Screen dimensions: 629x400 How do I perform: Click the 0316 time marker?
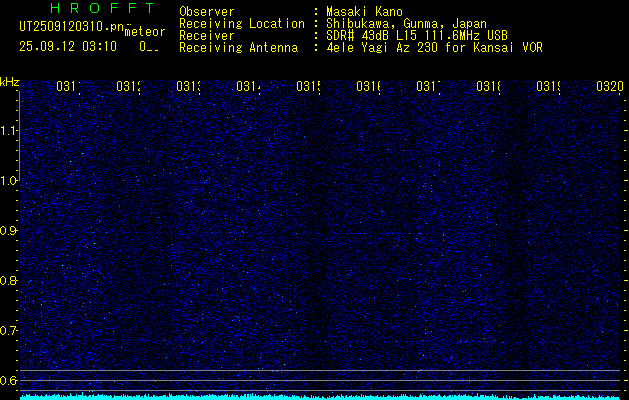[368, 86]
